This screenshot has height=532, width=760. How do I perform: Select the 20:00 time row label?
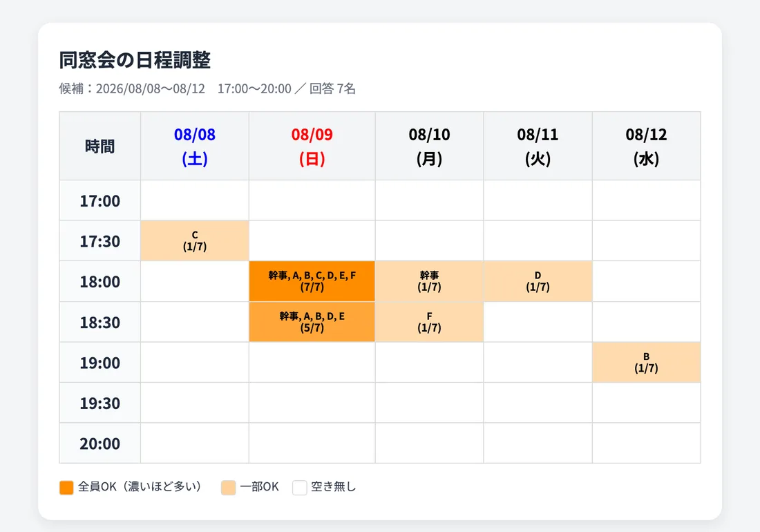click(x=100, y=444)
